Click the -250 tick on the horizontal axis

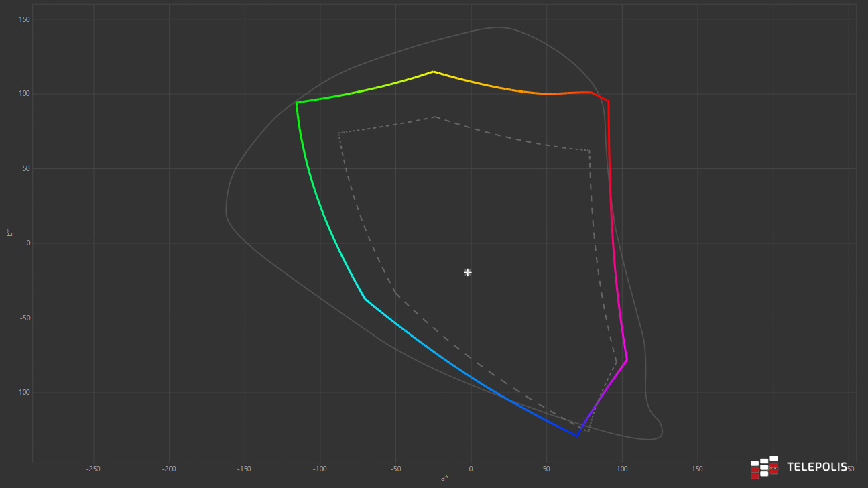pos(93,469)
